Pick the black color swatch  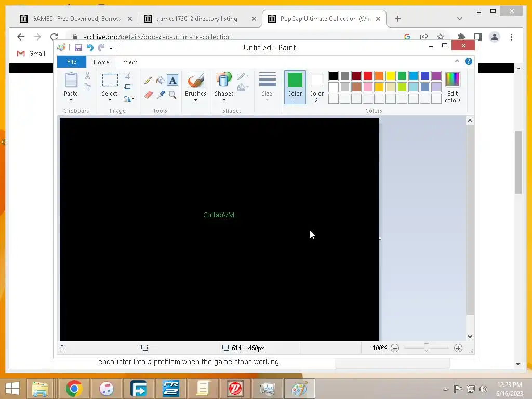coord(334,76)
